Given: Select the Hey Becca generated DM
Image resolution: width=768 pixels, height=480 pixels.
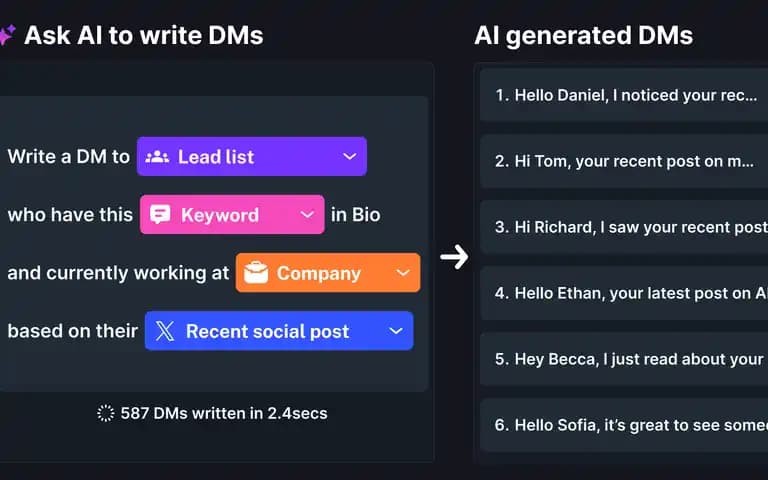Looking at the screenshot, I should pos(624,359).
